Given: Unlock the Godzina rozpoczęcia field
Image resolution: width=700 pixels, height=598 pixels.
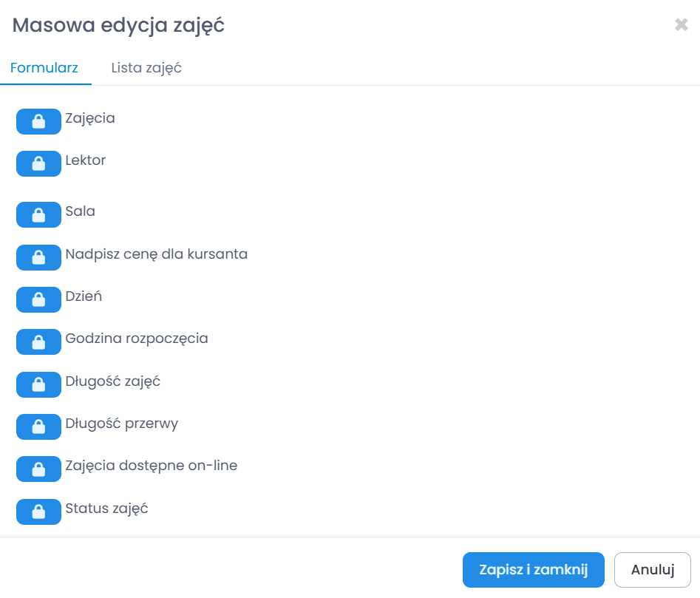Looking at the screenshot, I should click(38, 342).
